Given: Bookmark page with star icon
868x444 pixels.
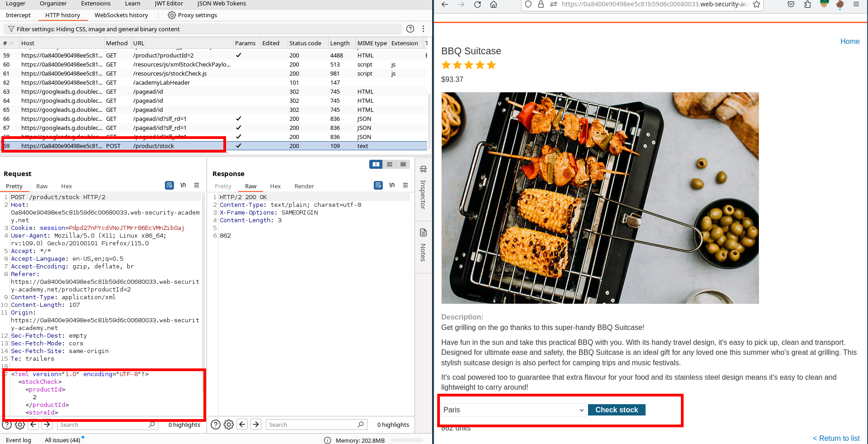Looking at the screenshot, I should pos(757,4).
